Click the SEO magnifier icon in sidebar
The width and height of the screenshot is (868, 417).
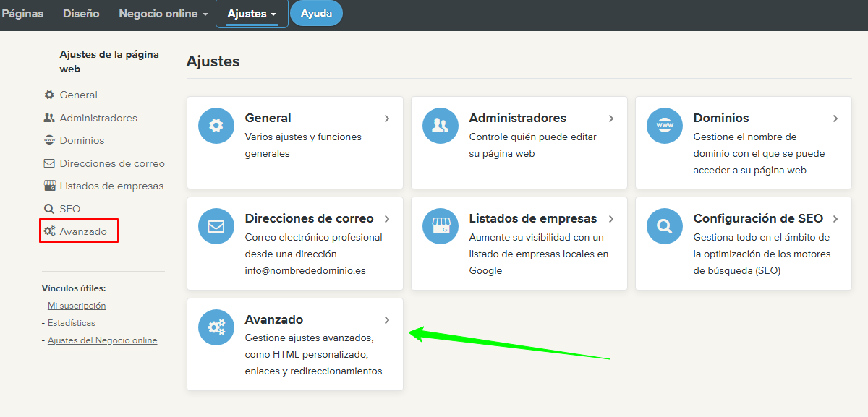pyautogui.click(x=49, y=209)
